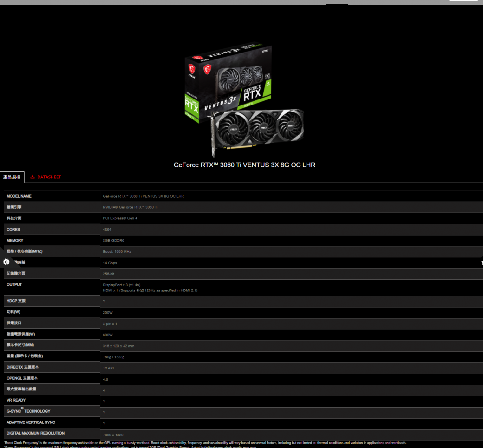Click the 記憶體介面 label
The height and width of the screenshot is (448, 483).
16,273
